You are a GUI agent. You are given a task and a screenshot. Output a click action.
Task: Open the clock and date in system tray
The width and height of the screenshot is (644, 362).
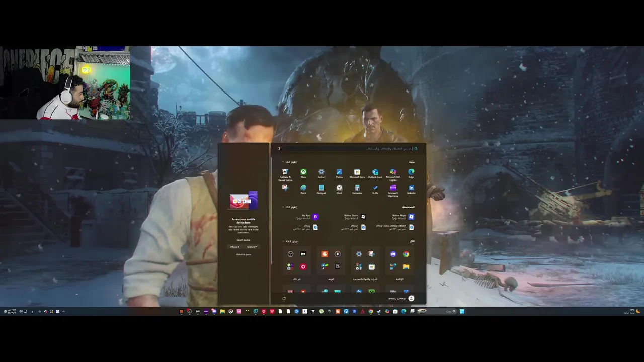[x=12, y=311]
